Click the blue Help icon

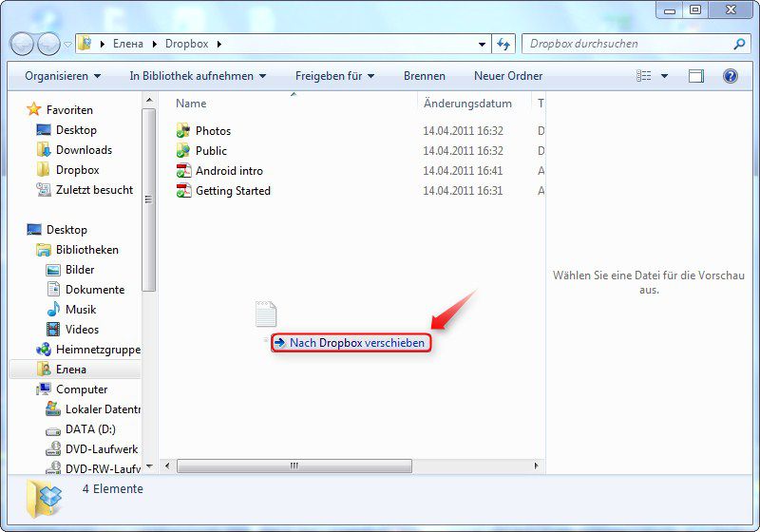(730, 76)
